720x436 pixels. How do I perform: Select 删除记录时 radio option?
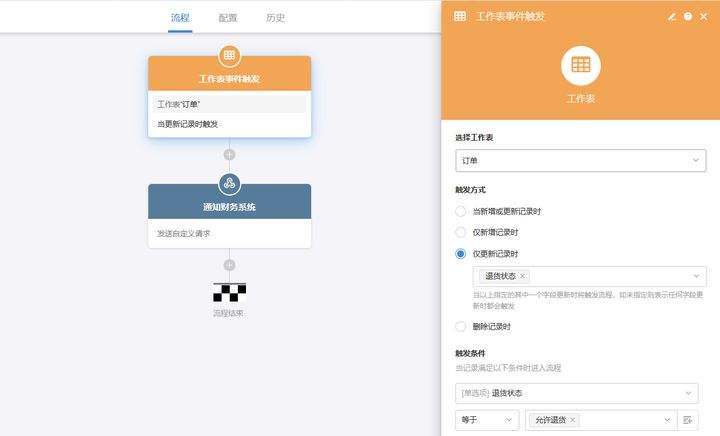click(460, 326)
